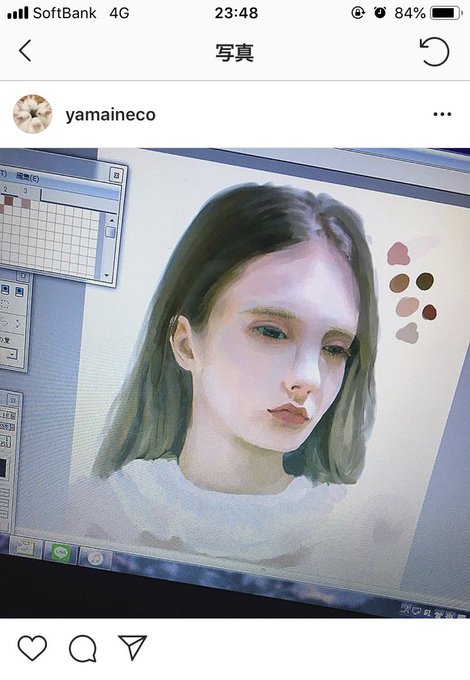This screenshot has height=680, width=470.
Task: Open the yamaineco username link
Action: click(x=111, y=115)
